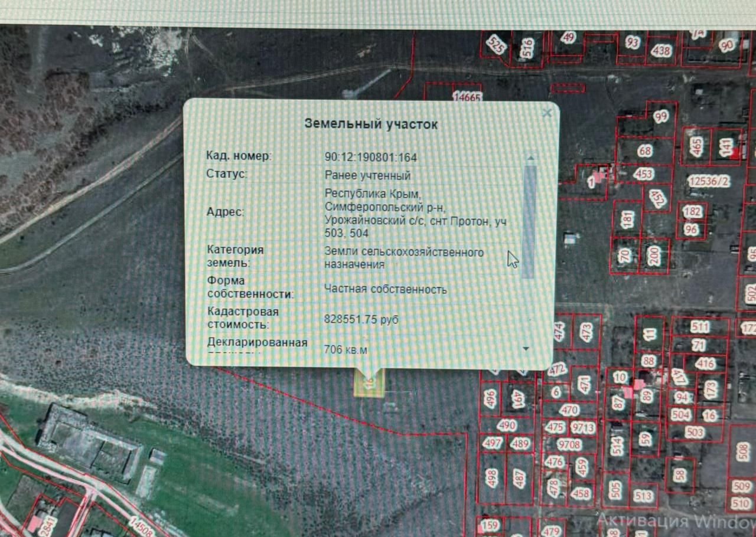756x537 pixels.
Task: Click parcel 438 at top of map
Action: [x=661, y=51]
